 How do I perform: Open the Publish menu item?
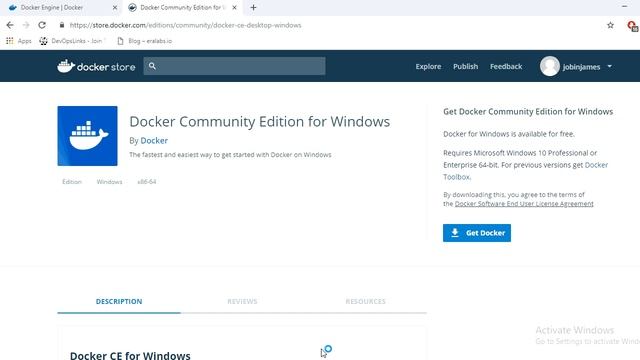coord(465,66)
